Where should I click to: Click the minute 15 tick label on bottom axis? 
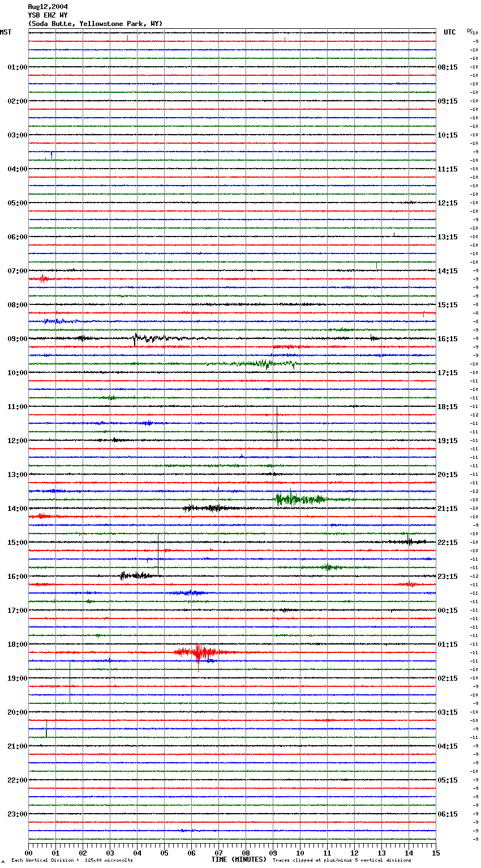(435, 853)
